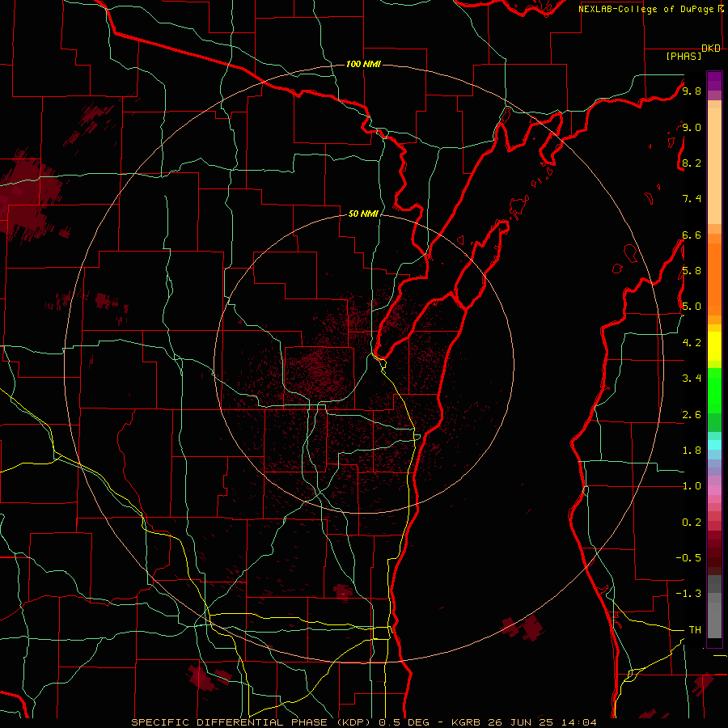
Task: Select the 50 NMI range ring label
Action: click(363, 214)
